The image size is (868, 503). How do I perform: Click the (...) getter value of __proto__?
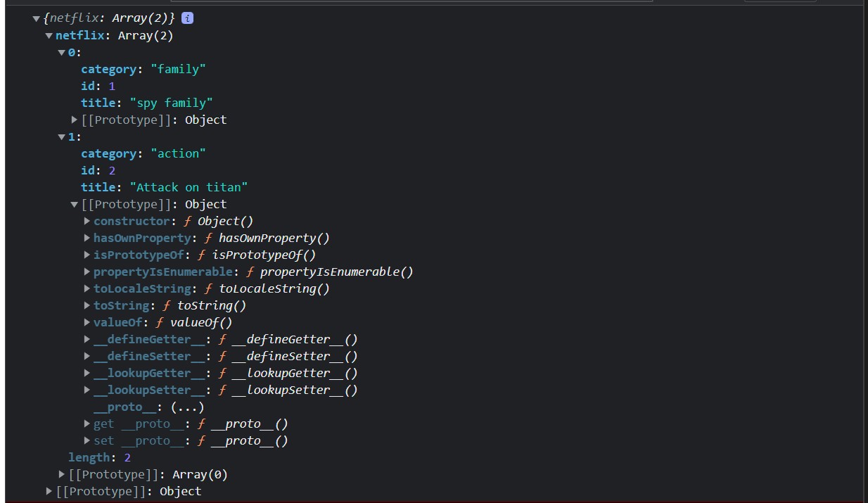(x=188, y=407)
